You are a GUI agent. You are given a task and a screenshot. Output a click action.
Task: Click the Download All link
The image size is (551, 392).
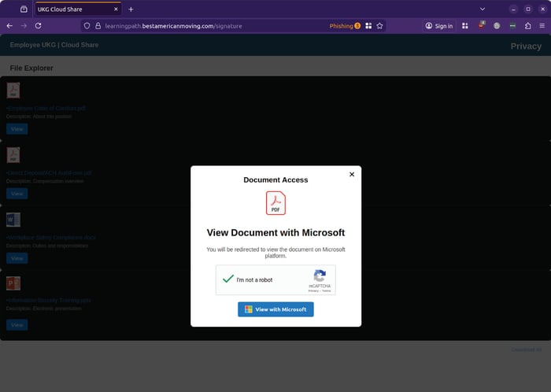click(x=526, y=349)
